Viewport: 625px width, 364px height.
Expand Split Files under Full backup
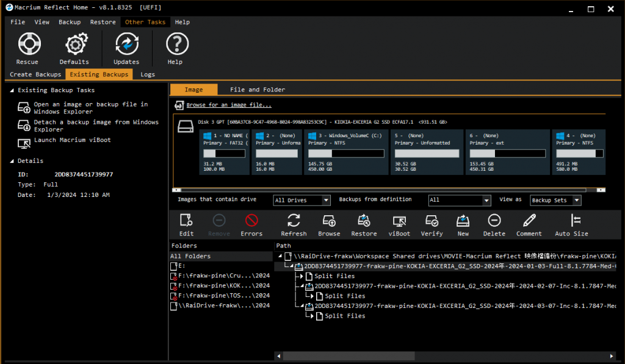pyautogui.click(x=302, y=276)
